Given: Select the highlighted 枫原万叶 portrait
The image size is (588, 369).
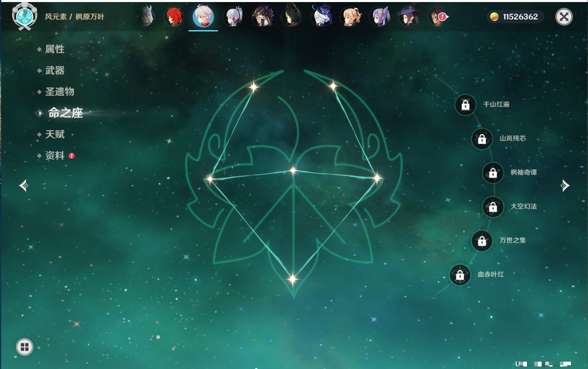Looking at the screenshot, I should coord(203,16).
